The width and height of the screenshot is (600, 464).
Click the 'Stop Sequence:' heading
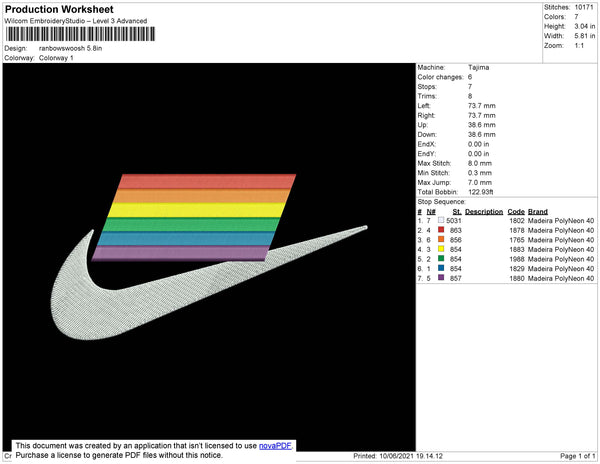[x=442, y=202]
